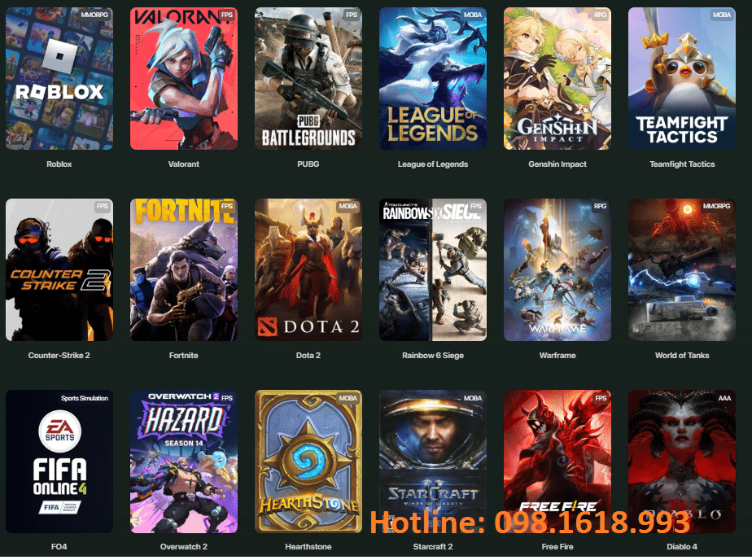
Task: Click the Teamfight Tactics title label
Action: point(682,164)
